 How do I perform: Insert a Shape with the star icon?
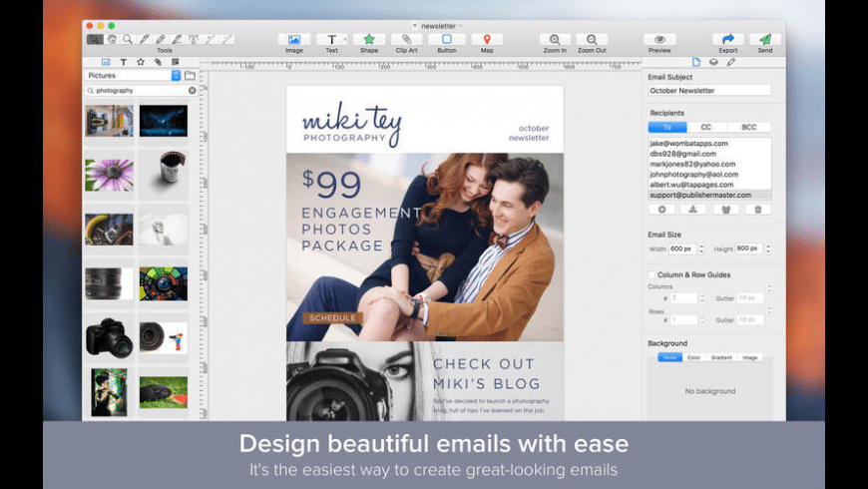(x=369, y=39)
